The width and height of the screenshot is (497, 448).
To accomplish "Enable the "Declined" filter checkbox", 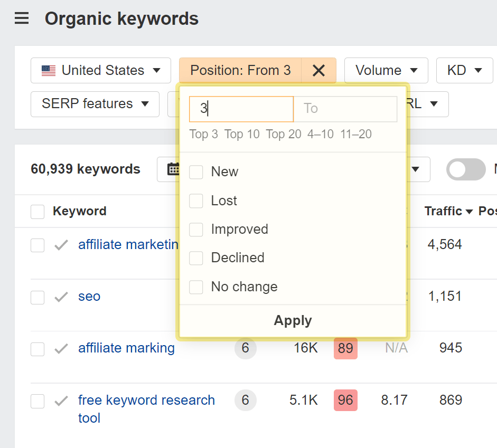I will click(x=196, y=258).
